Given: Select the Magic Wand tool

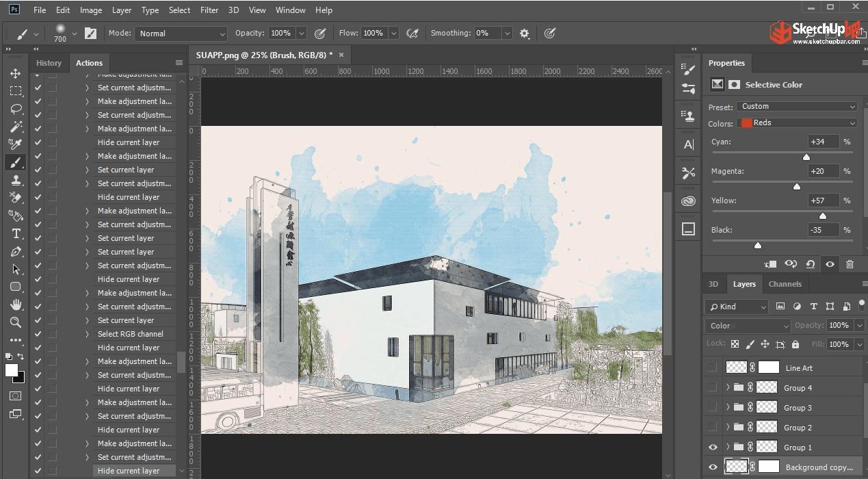Looking at the screenshot, I should 15,127.
